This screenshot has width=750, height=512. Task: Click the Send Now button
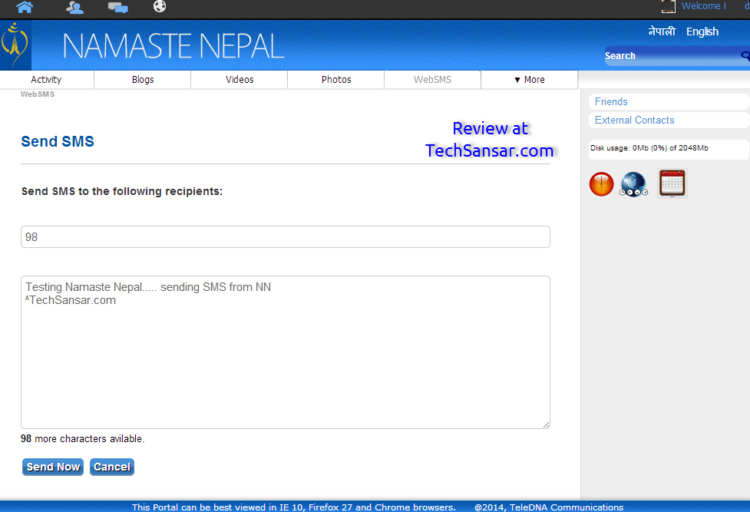point(53,467)
